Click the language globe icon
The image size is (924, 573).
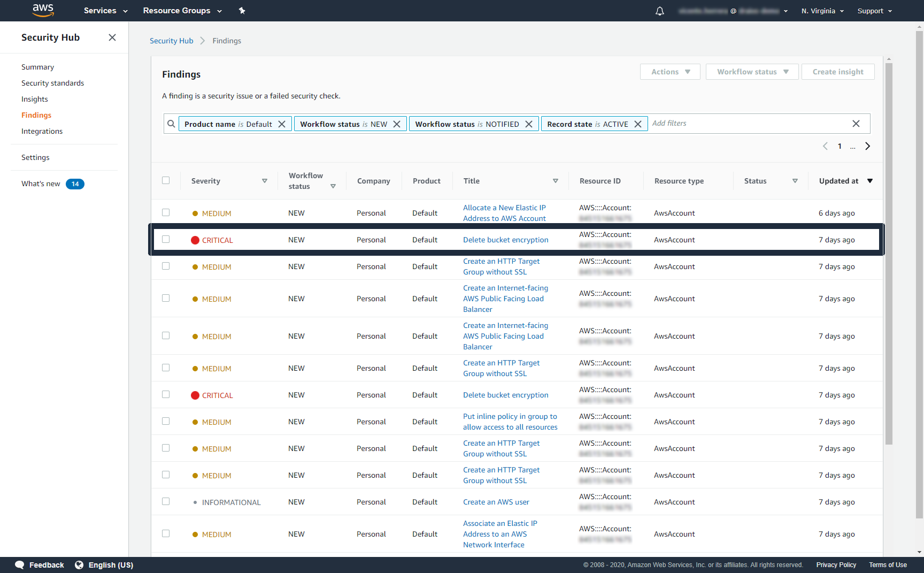(x=79, y=565)
